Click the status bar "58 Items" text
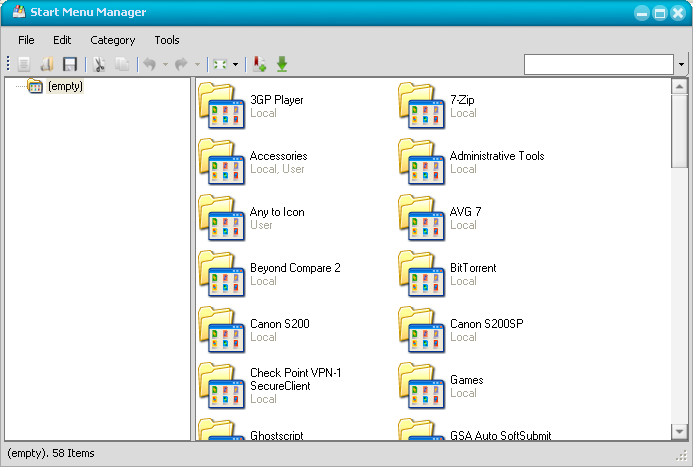 click(x=73, y=453)
